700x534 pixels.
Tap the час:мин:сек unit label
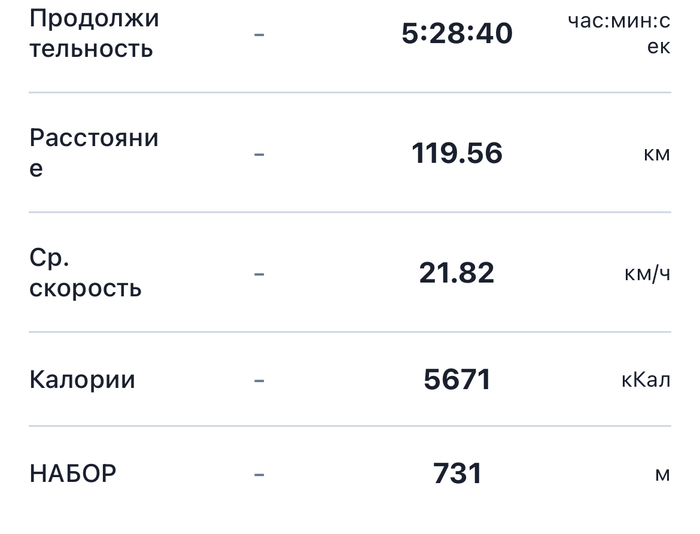[x=619, y=33]
